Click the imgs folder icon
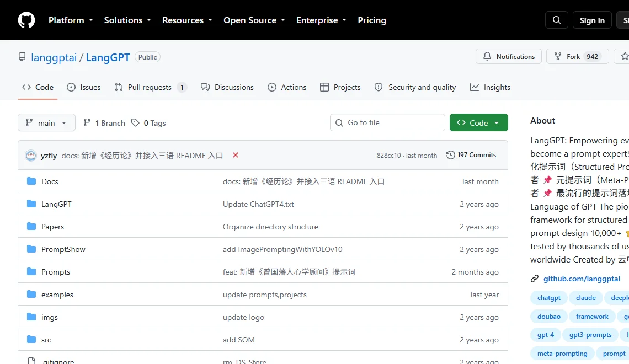This screenshot has height=364, width=629. pyautogui.click(x=31, y=317)
